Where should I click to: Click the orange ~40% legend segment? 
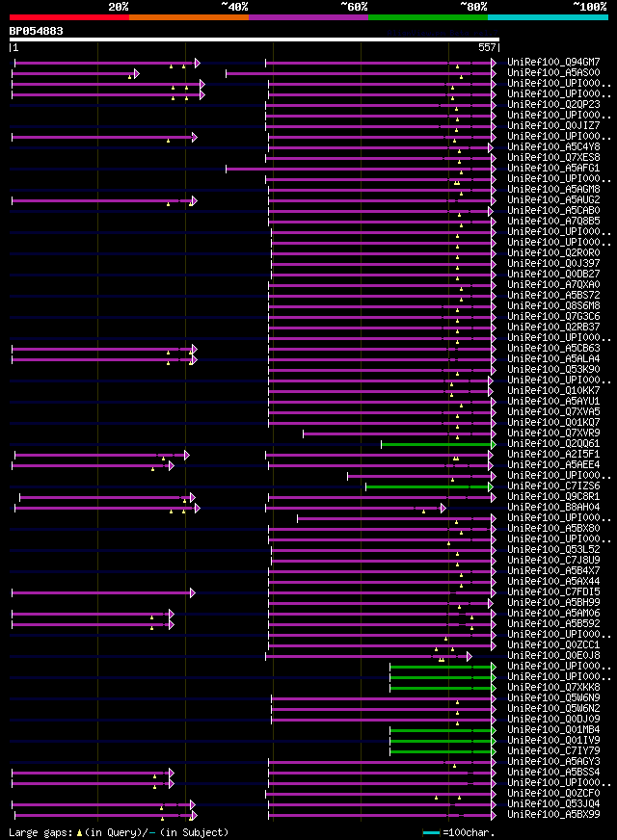(x=189, y=17)
